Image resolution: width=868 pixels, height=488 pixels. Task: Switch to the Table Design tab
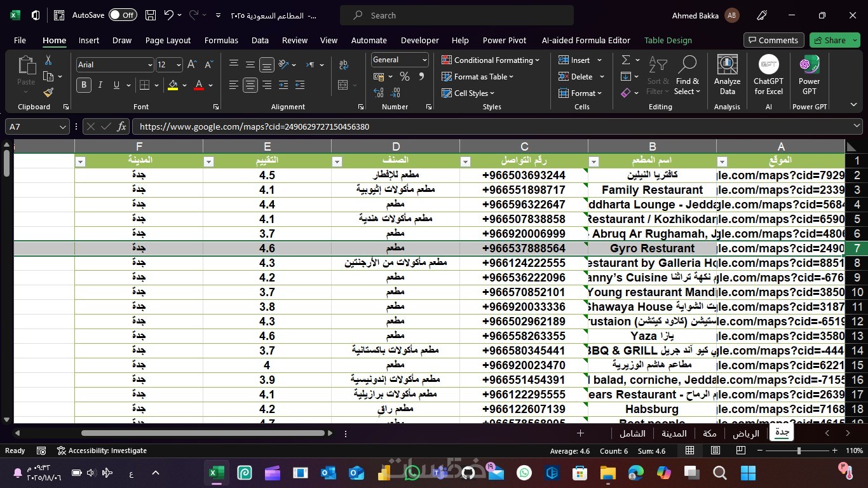(668, 40)
